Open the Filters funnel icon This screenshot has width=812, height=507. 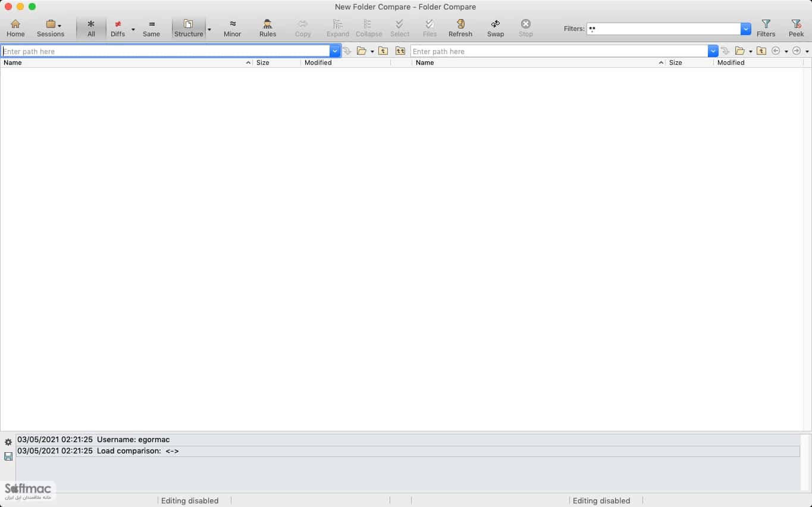click(766, 28)
